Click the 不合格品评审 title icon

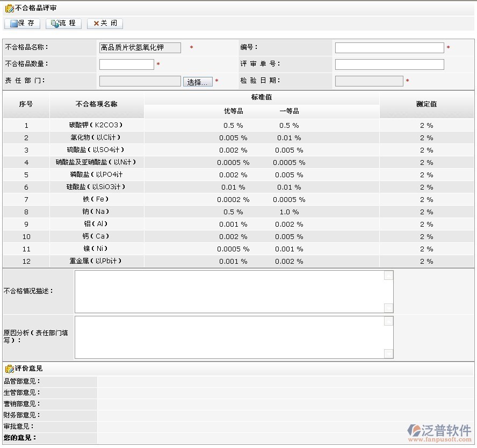[x=9, y=9]
